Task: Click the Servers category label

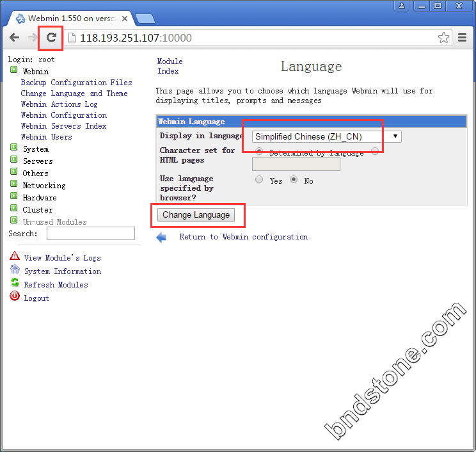Action: click(x=38, y=161)
